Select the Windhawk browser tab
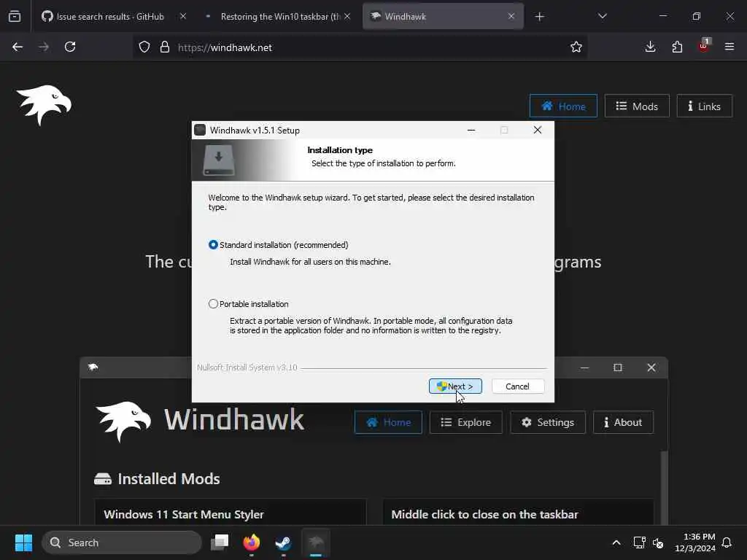Image resolution: width=747 pixels, height=560 pixels. (443, 16)
